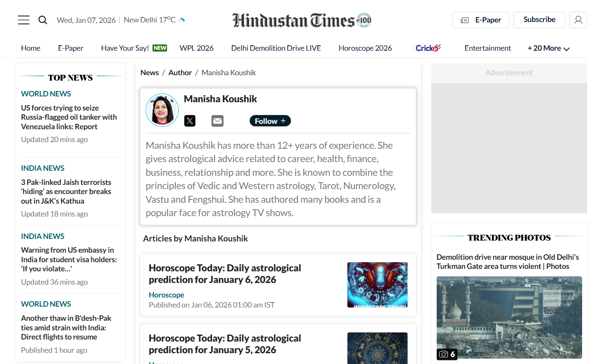590x364 pixels.
Task: Click the Crickit logo in navigation
Action: point(428,47)
